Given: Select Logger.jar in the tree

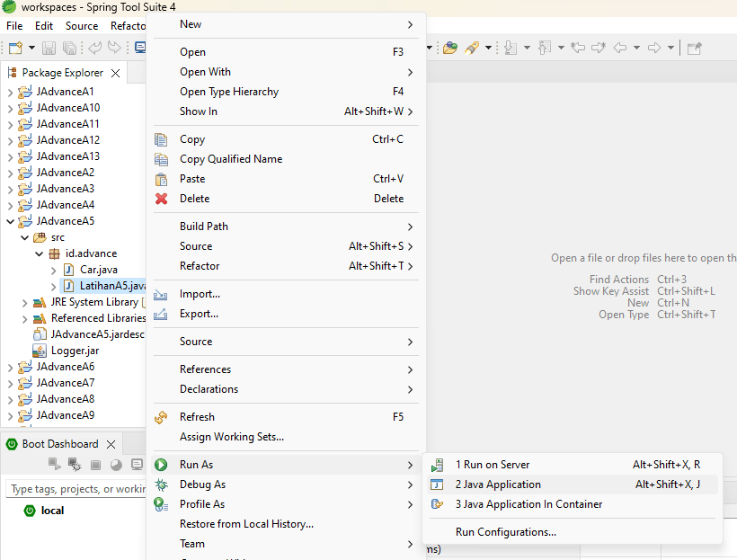Looking at the screenshot, I should [66, 351].
